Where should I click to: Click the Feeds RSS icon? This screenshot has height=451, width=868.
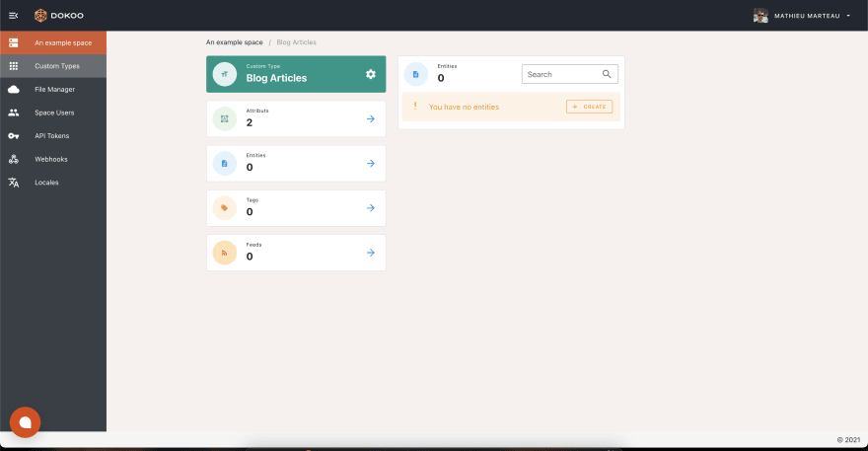tap(225, 253)
